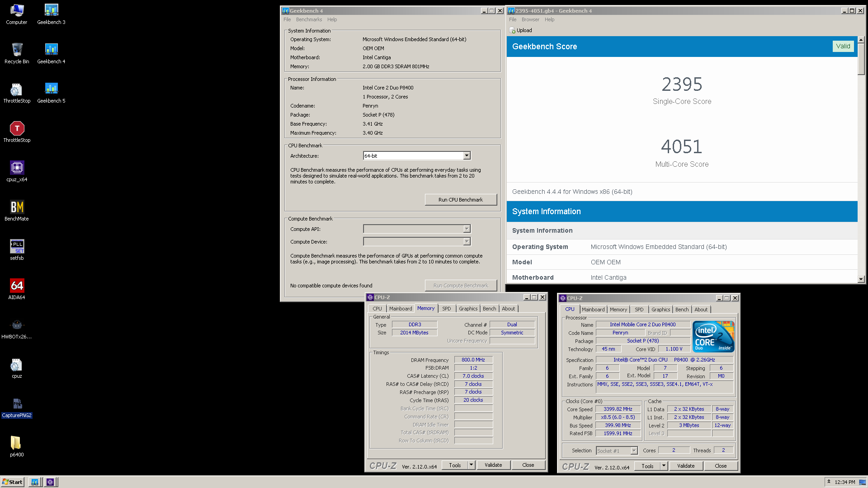868x488 pixels.
Task: Click Run CPU Benchmark button
Action: (x=461, y=200)
